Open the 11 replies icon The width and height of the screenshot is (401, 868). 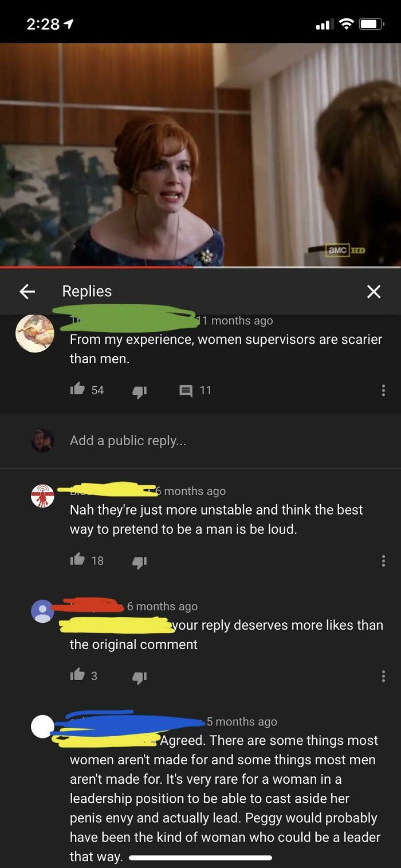(186, 391)
